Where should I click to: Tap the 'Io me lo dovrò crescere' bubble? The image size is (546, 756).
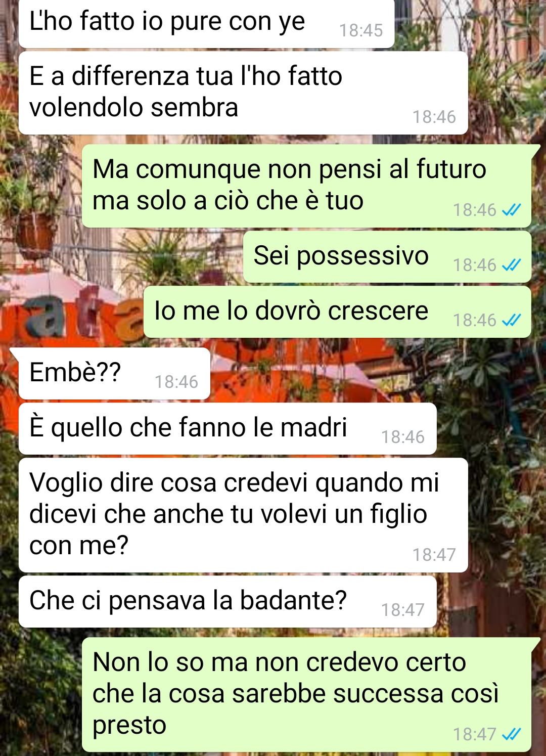tap(337, 312)
